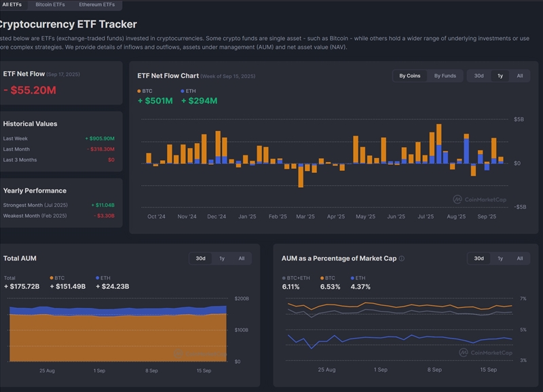Image resolution: width=543 pixels, height=392 pixels.
Task: Click the blue ETH legend dot in Net Flow Chart
Action: tap(183, 90)
